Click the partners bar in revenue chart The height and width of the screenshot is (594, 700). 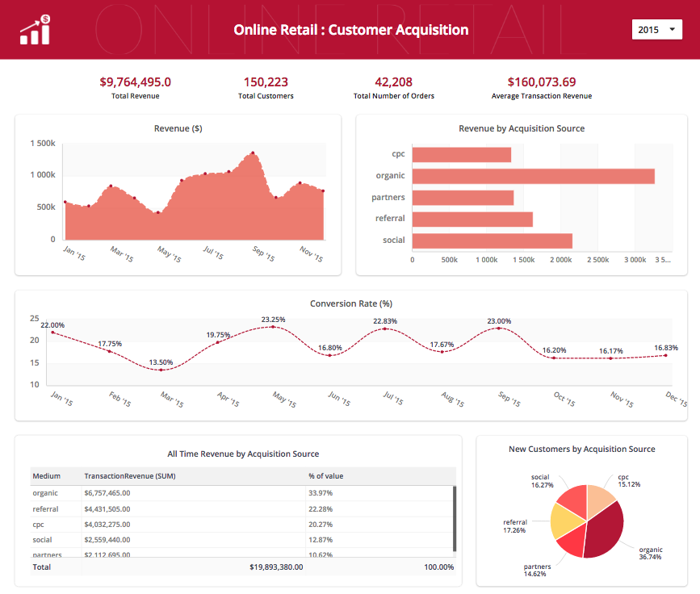463,197
